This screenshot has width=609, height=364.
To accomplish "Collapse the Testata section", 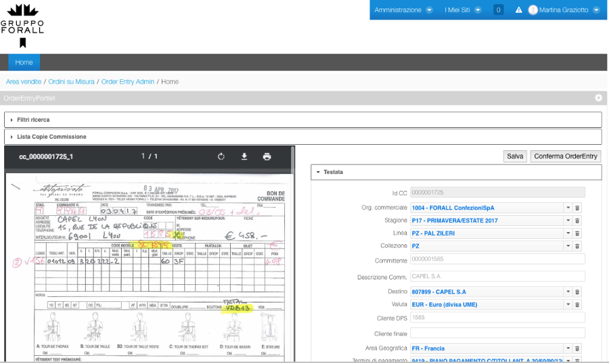I will click(456, 172).
